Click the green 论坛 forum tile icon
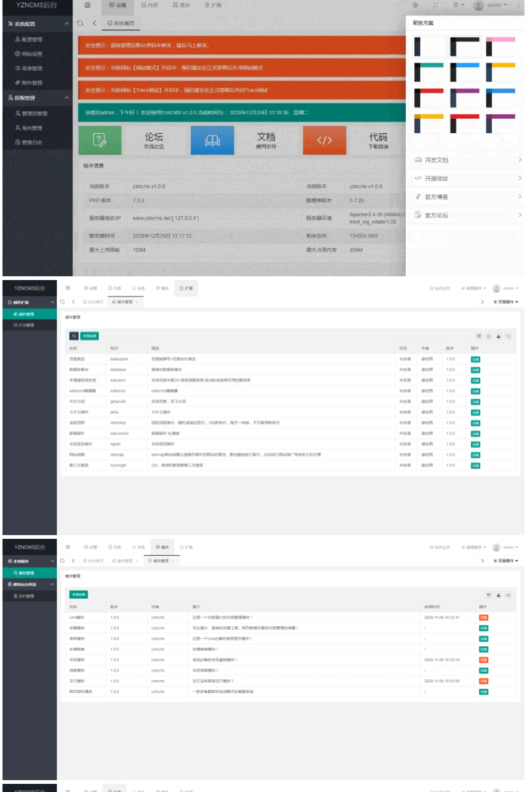Image resolution: width=532 pixels, height=792 pixels. (99, 140)
